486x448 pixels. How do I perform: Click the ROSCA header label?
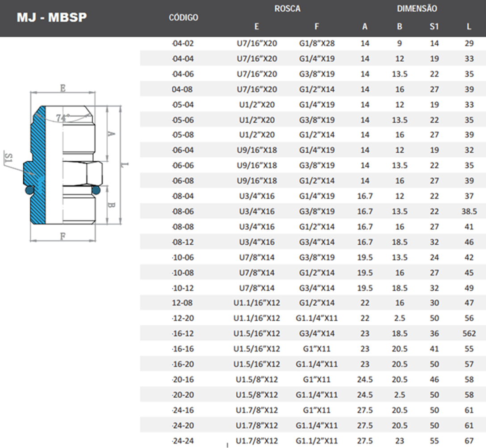point(287,8)
